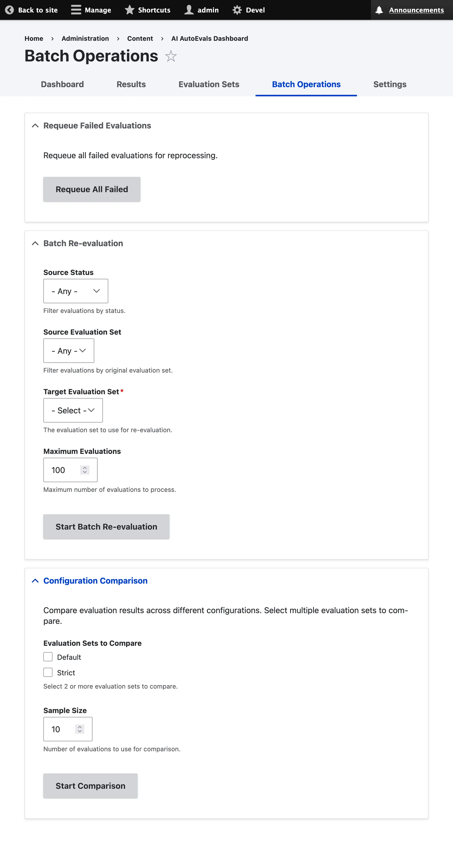Open the Shortcuts star menu
Viewport: 453px width, 868px height.
[130, 10]
